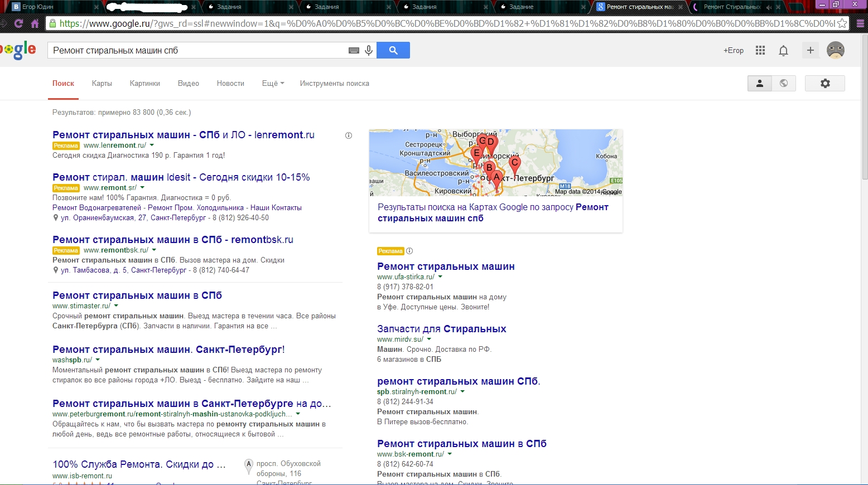Viewport: 868px width, 485px height.
Task: Open dropdown arrow next to www.remontbsk.ru
Action: (154, 250)
